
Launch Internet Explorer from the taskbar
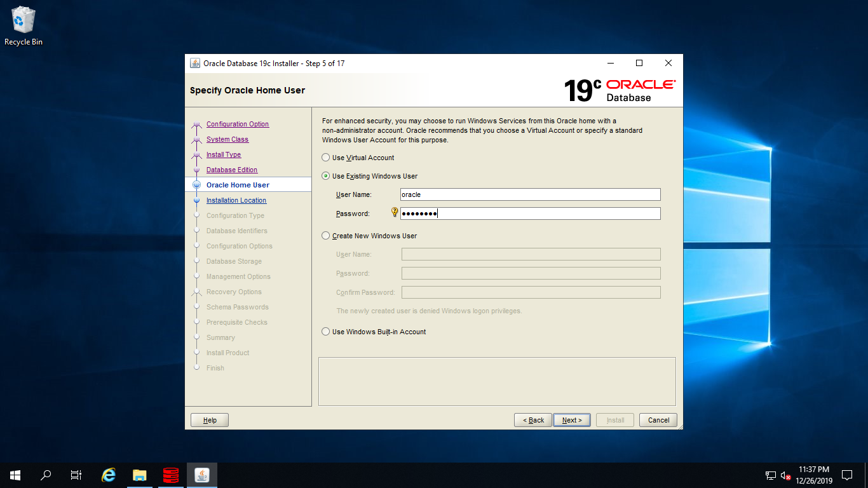coord(108,475)
